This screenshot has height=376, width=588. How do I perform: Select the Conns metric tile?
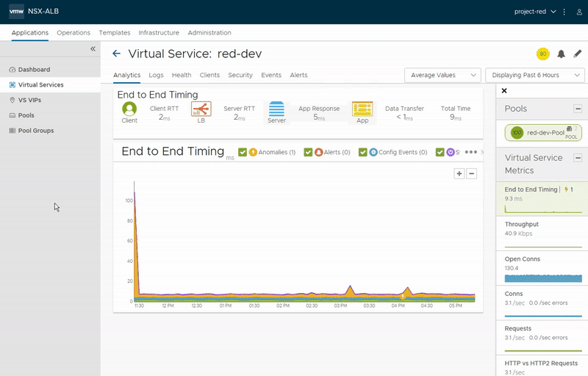pos(542,303)
